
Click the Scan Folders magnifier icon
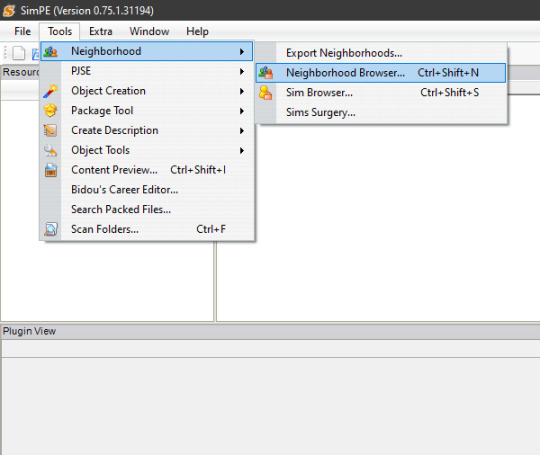pyautogui.click(x=51, y=229)
